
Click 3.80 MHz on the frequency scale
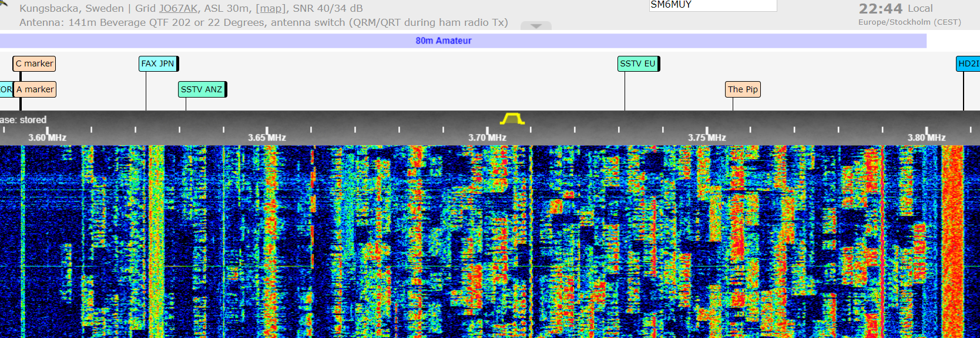pos(927,138)
